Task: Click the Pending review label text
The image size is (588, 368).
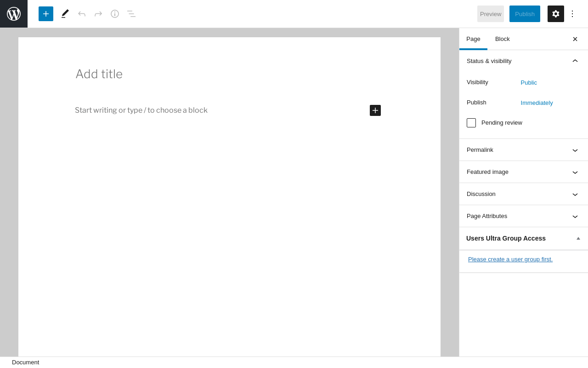Action: coord(502,123)
